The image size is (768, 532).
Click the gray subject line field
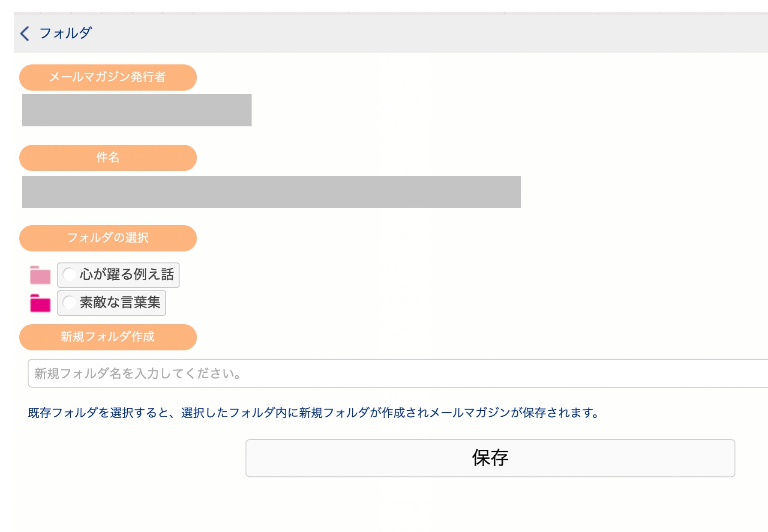(271, 192)
